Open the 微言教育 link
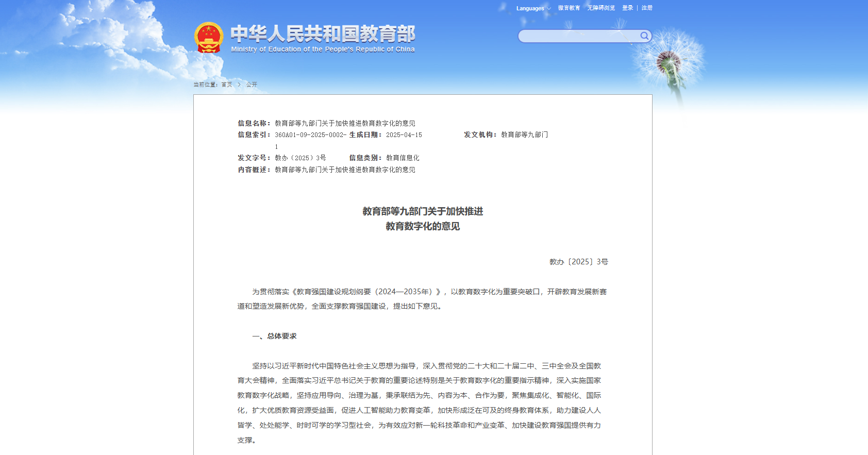 569,8
